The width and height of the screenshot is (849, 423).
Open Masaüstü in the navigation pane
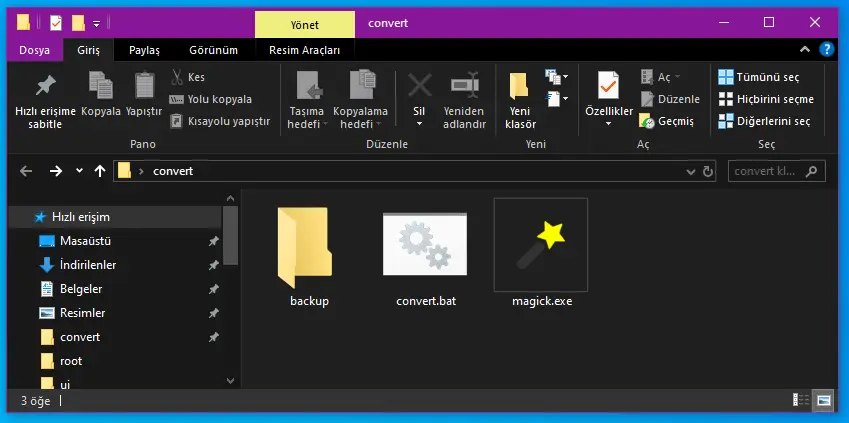tap(85, 241)
